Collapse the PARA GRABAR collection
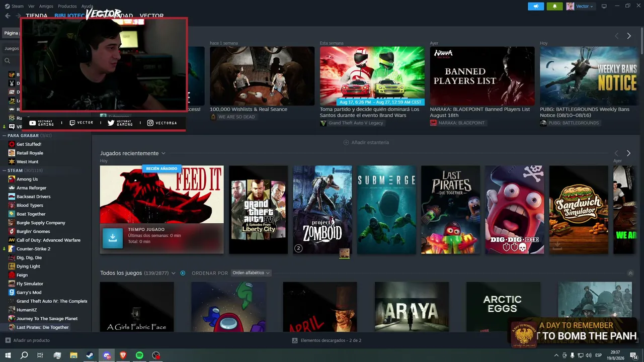644x362 pixels. pyautogui.click(x=4, y=136)
